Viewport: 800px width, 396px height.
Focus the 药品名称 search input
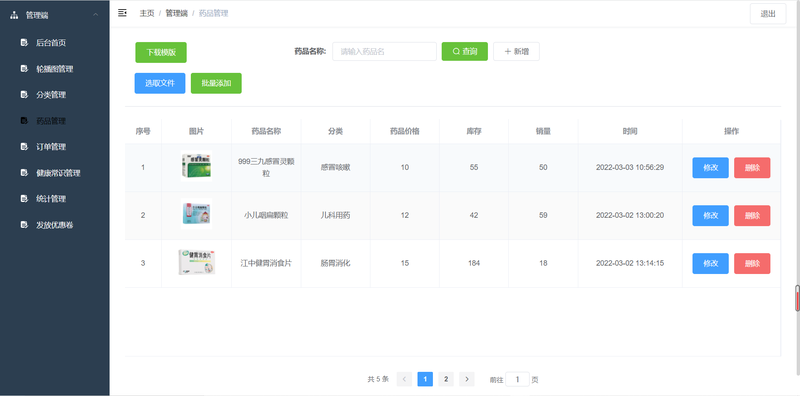click(384, 52)
